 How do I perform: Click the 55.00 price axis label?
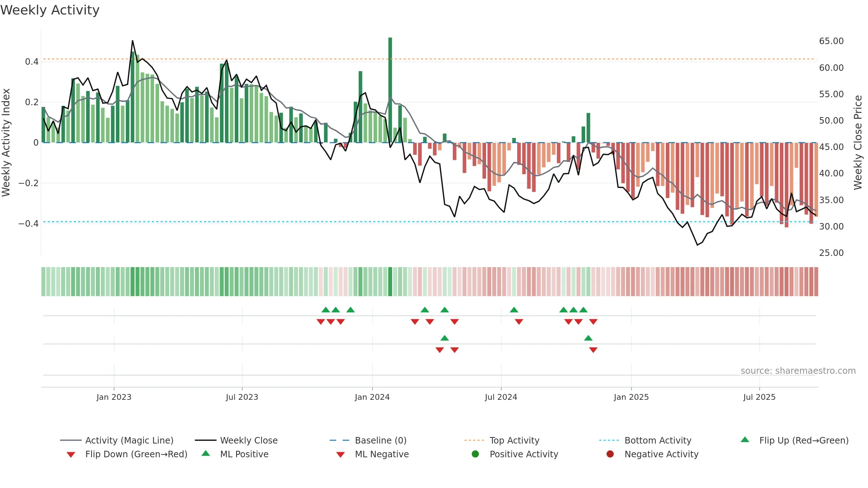point(831,94)
